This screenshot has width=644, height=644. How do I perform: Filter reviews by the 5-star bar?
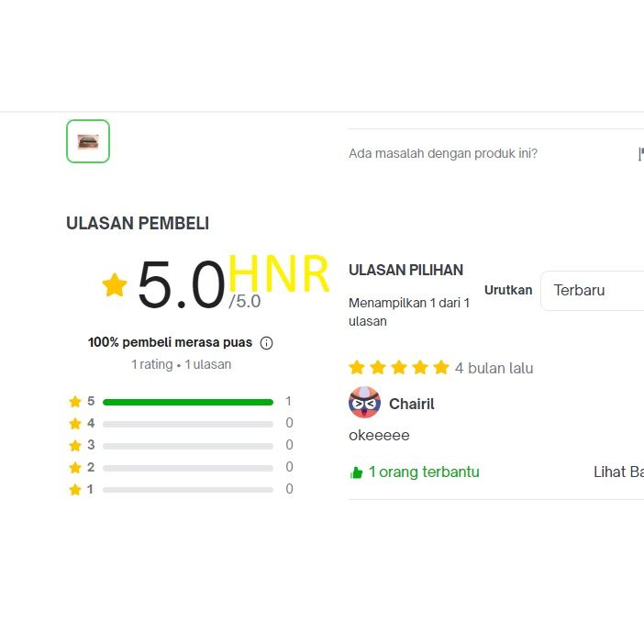click(x=188, y=402)
